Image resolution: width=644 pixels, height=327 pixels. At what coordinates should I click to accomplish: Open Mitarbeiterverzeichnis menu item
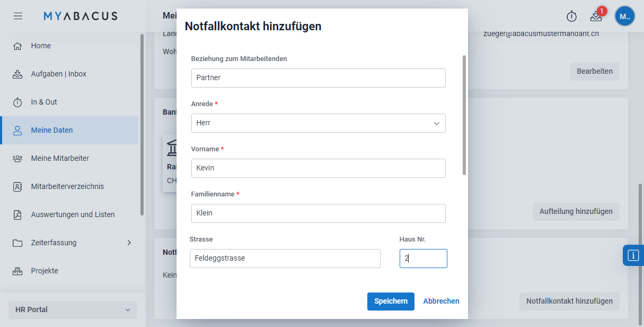click(70, 187)
